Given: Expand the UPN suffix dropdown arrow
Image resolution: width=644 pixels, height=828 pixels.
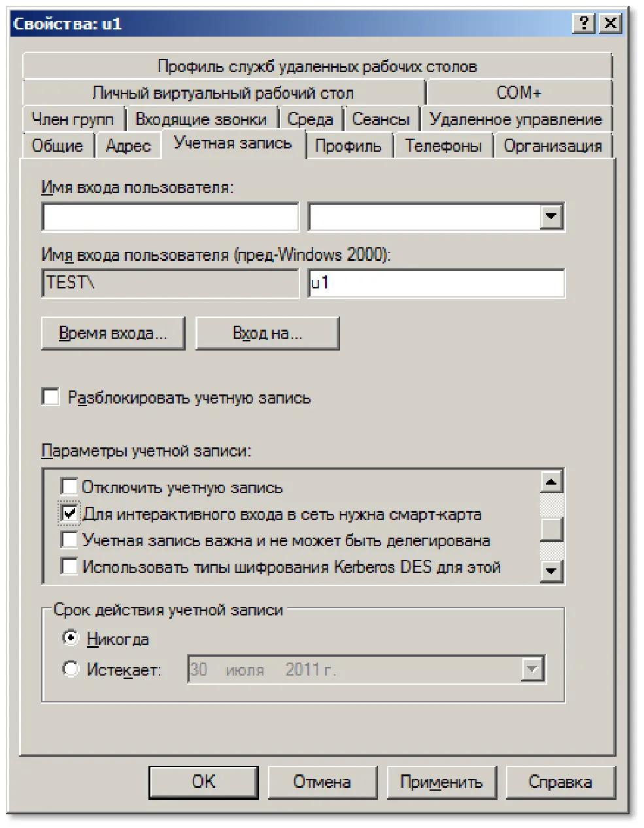Looking at the screenshot, I should 551,216.
